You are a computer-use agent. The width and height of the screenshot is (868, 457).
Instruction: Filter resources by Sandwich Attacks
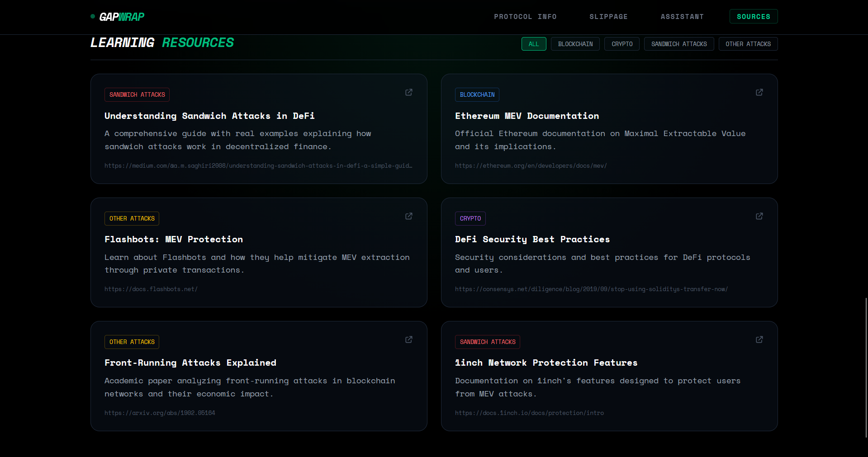coord(679,44)
